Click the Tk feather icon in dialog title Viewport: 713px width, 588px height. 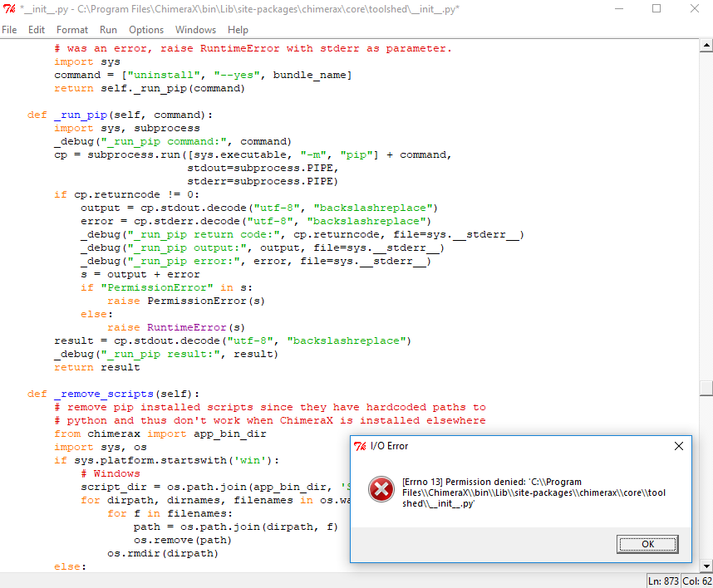point(360,446)
